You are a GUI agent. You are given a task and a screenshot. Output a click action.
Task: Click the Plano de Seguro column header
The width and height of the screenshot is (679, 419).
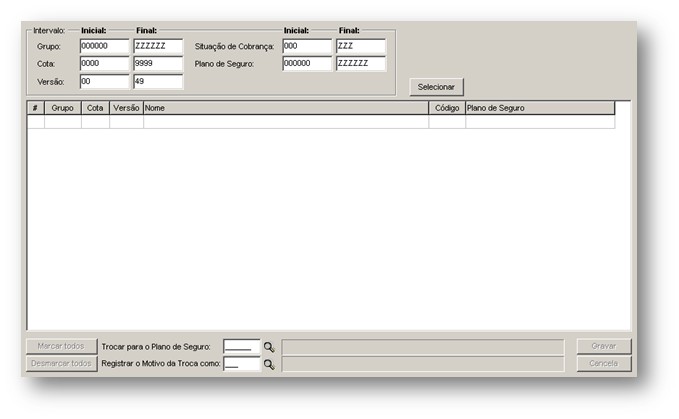pos(540,108)
